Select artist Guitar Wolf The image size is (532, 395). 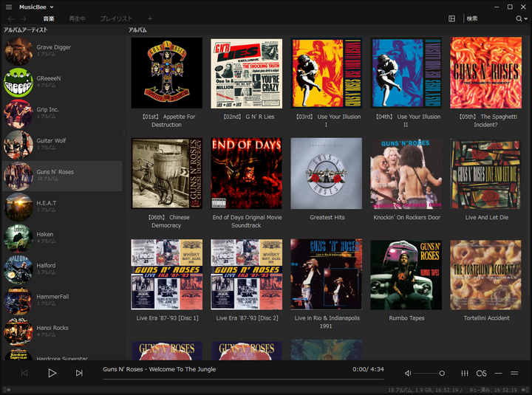pyautogui.click(x=62, y=145)
